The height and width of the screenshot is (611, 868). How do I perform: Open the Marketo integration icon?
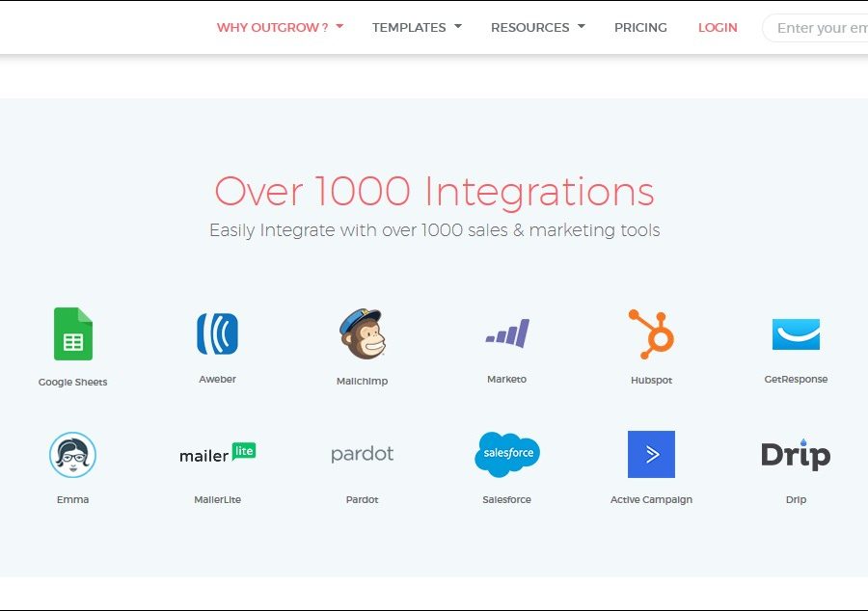[506, 333]
